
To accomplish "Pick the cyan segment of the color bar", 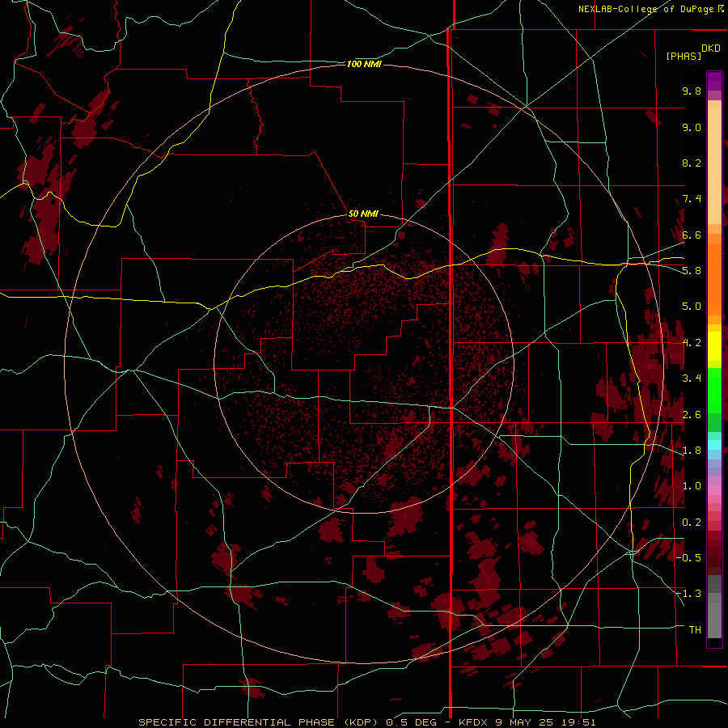I will (x=714, y=445).
